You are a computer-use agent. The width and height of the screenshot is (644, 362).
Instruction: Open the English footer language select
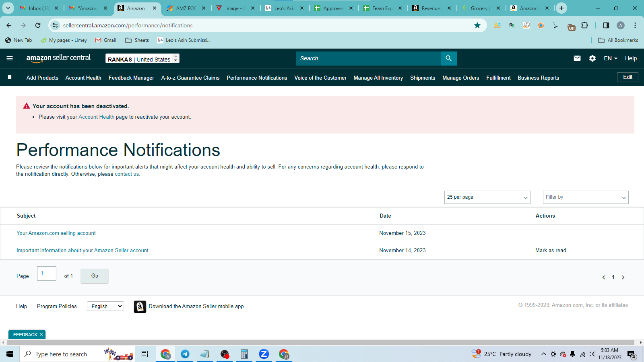coord(105,306)
